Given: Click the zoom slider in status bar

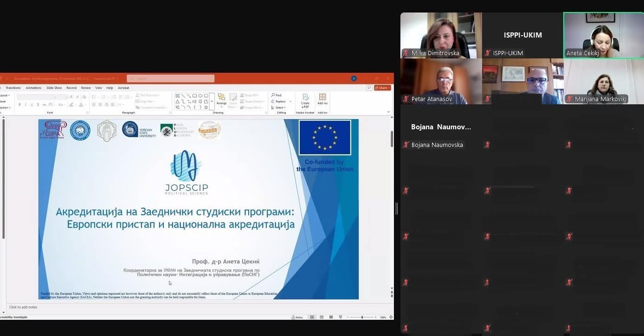Looking at the screenshot, I should click(362, 317).
